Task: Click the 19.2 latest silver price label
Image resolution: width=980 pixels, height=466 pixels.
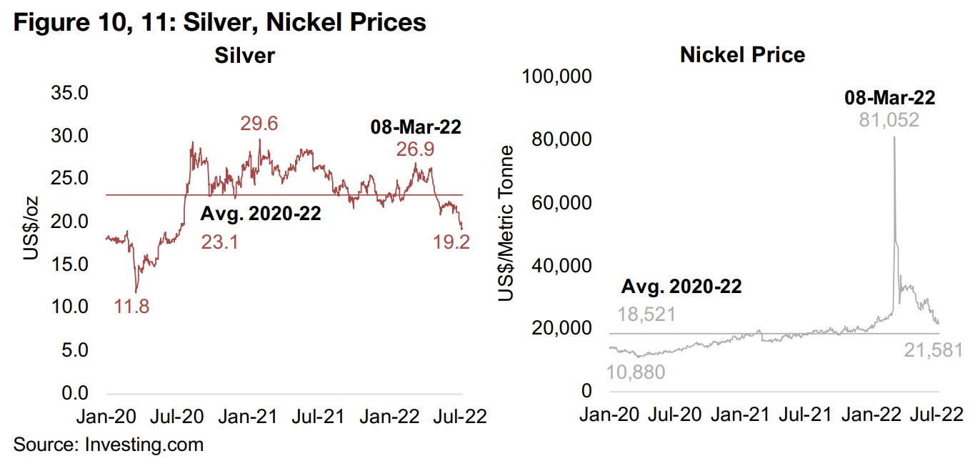Action: (451, 243)
